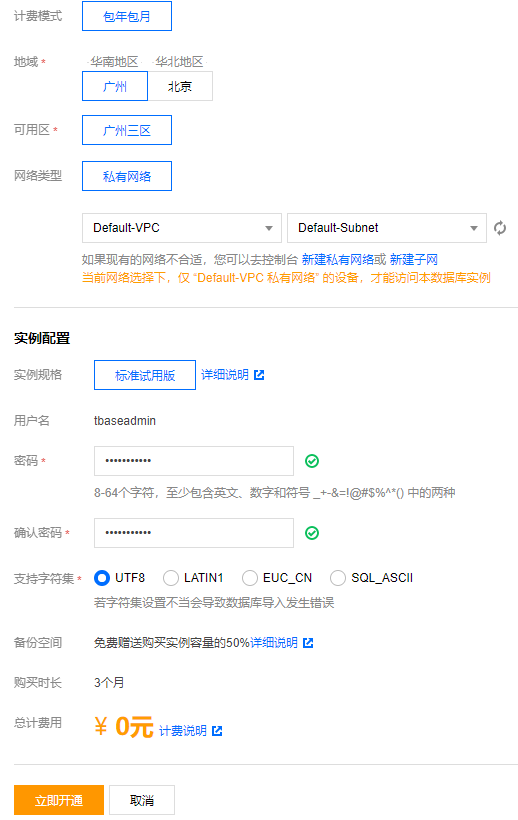Screen dimensions: 518x820
Task: Click external link icon beside 计费说明
Action: (x=217, y=731)
